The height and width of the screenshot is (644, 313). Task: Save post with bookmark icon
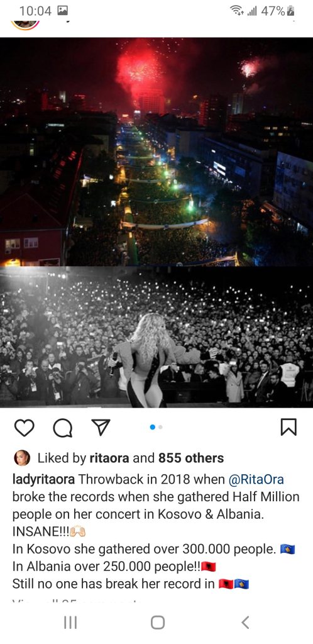288,428
